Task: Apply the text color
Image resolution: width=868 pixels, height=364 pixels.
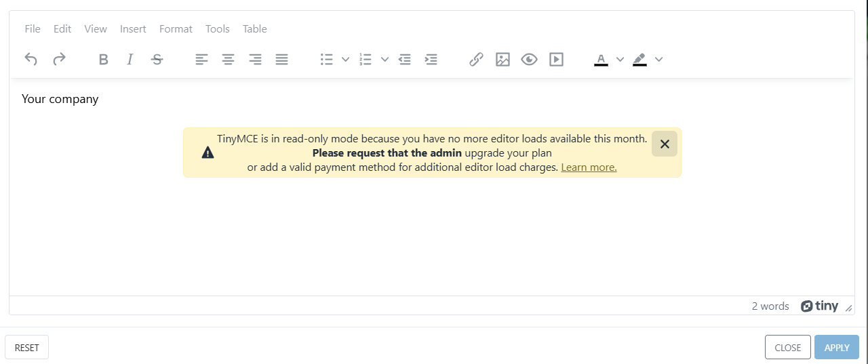Action: [601, 59]
